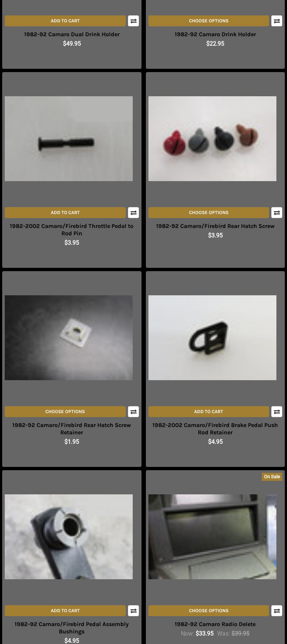Click the On Sale badge on Radio Delete
287x644 pixels.
click(272, 477)
